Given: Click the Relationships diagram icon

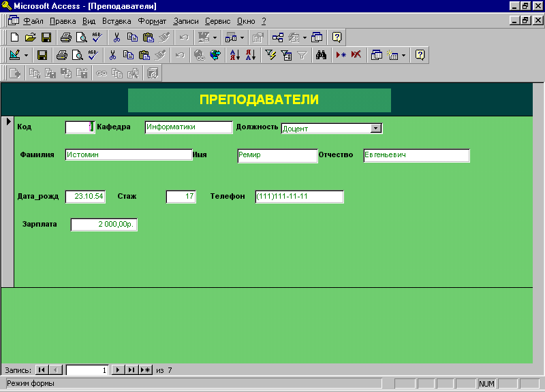Looking at the screenshot, I should (x=278, y=37).
